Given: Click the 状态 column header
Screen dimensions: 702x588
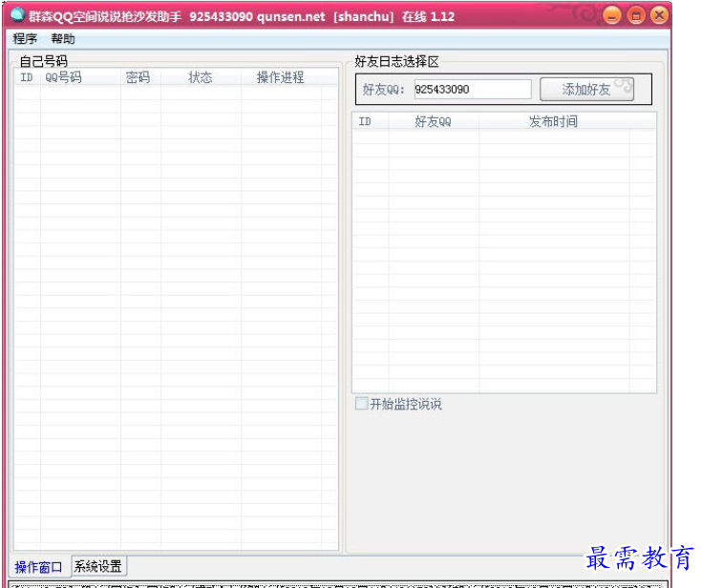Looking at the screenshot, I should point(201,77).
